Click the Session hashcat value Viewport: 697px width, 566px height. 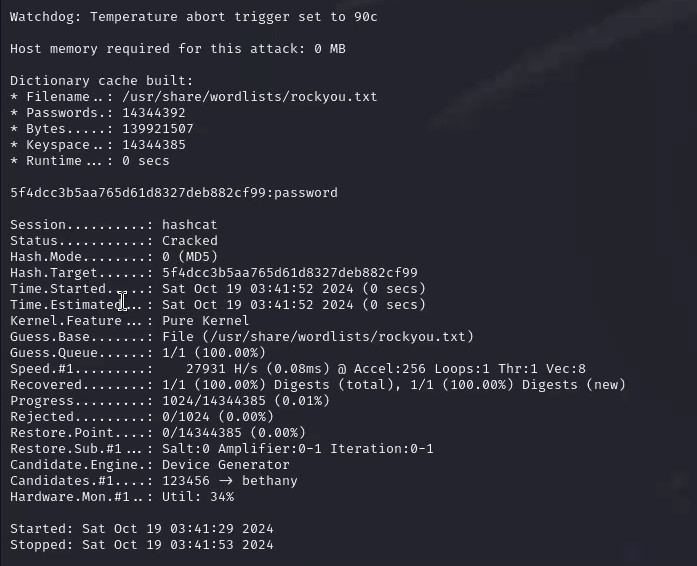pos(190,225)
